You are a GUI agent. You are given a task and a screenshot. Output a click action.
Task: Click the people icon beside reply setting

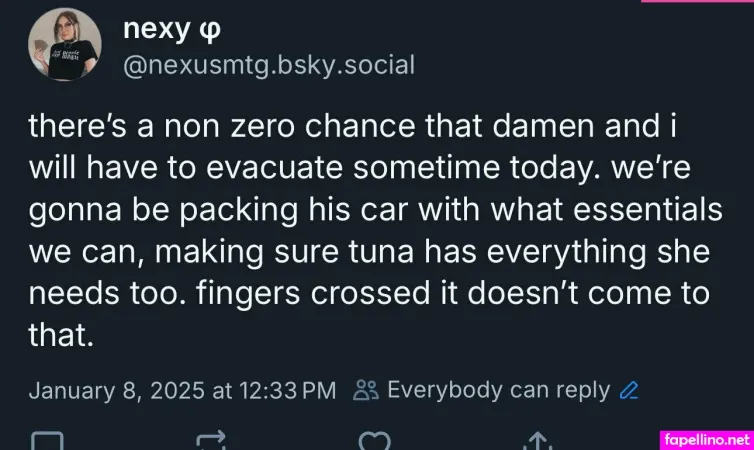pyautogui.click(x=366, y=390)
